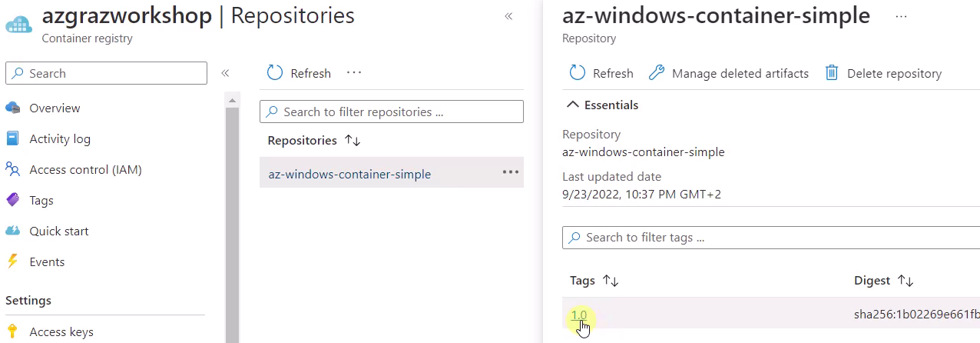Open Access control (IAM) page
Viewport: 980px width, 343px height.
(85, 170)
